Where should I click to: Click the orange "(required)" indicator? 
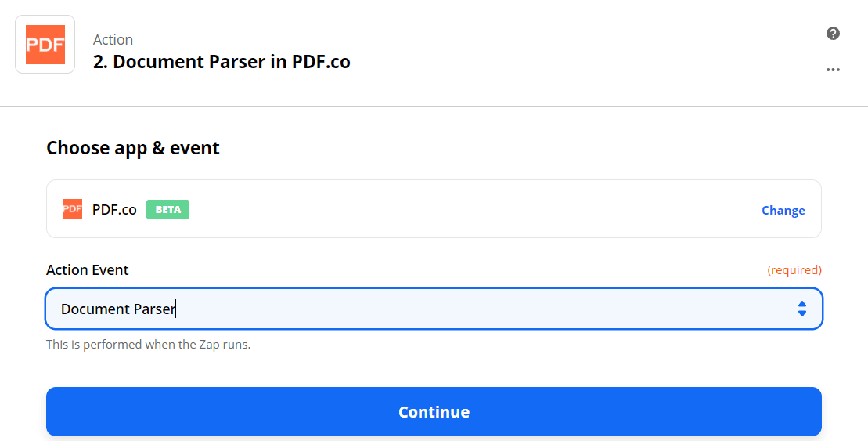pyautogui.click(x=794, y=269)
